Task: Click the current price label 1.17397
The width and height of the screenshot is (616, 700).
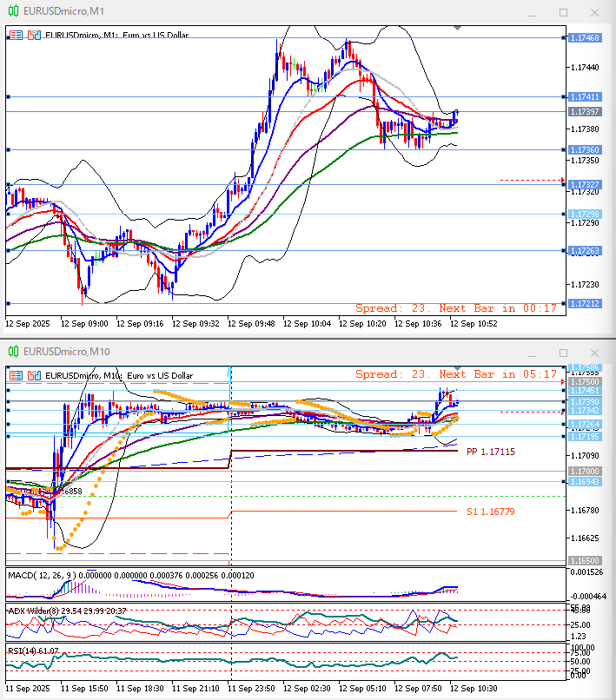Action: [585, 112]
